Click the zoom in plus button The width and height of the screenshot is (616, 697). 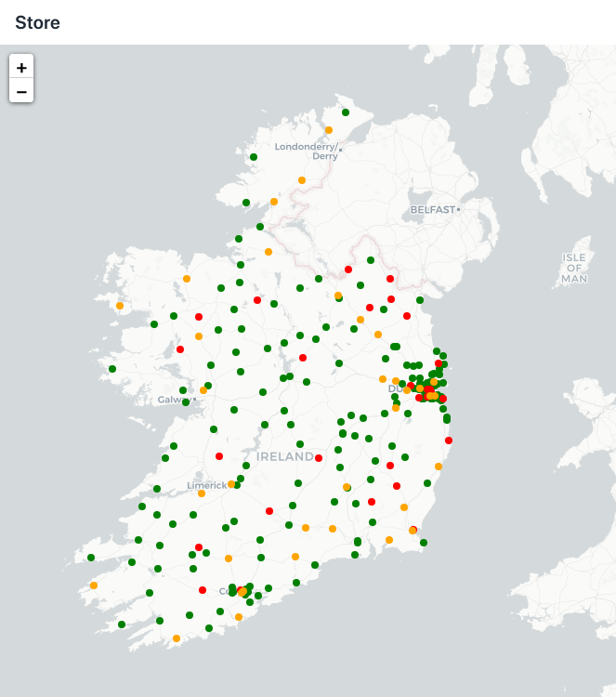coord(21,67)
